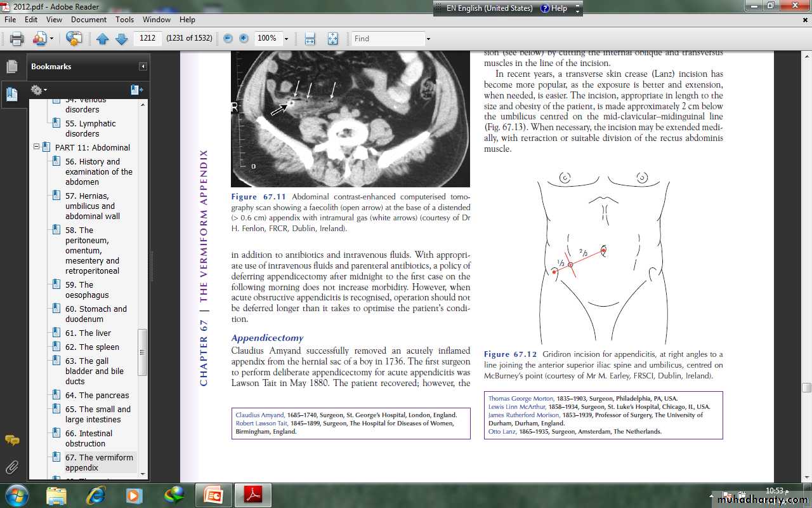Click the page number input field
Image resolution: width=812 pixels, height=508 pixels.
(148, 39)
